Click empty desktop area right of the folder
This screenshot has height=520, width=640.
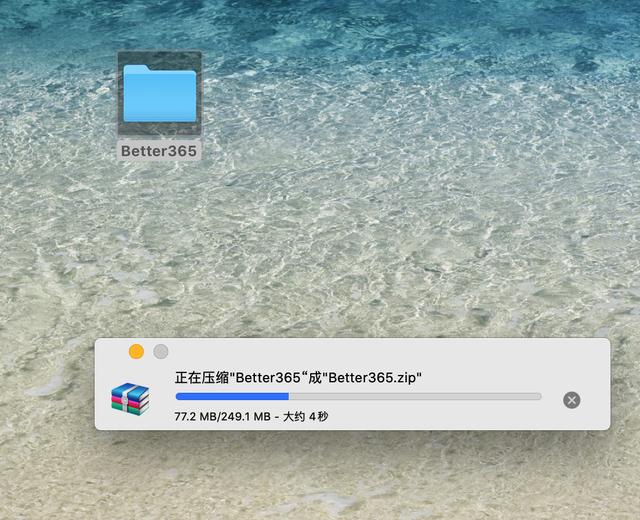pyautogui.click(x=350, y=100)
